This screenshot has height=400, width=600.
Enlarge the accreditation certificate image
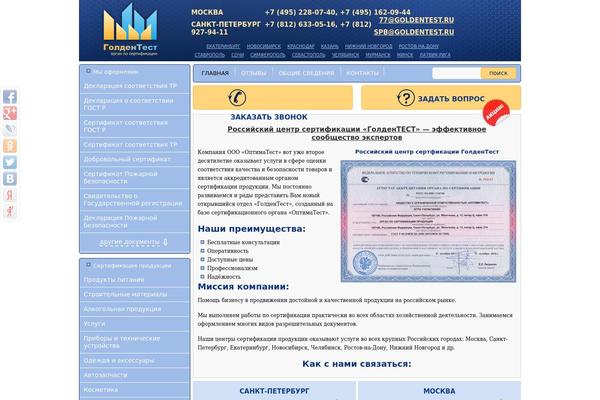[x=428, y=221]
